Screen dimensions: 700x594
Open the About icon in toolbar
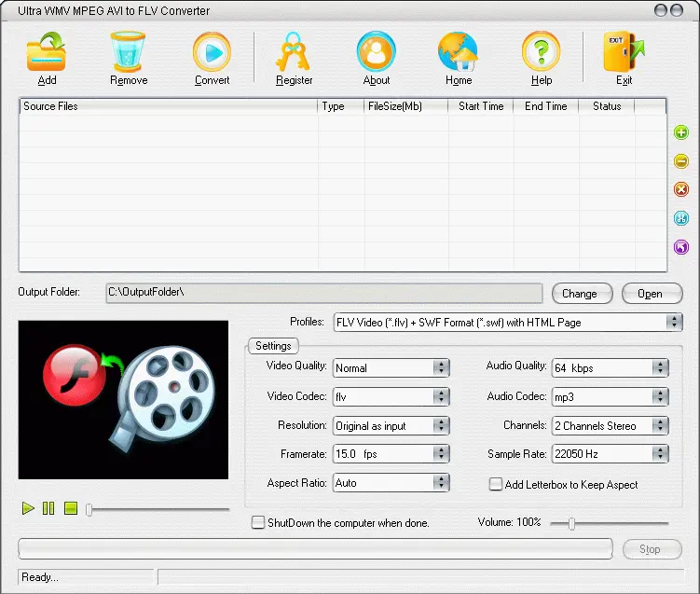coord(376,52)
